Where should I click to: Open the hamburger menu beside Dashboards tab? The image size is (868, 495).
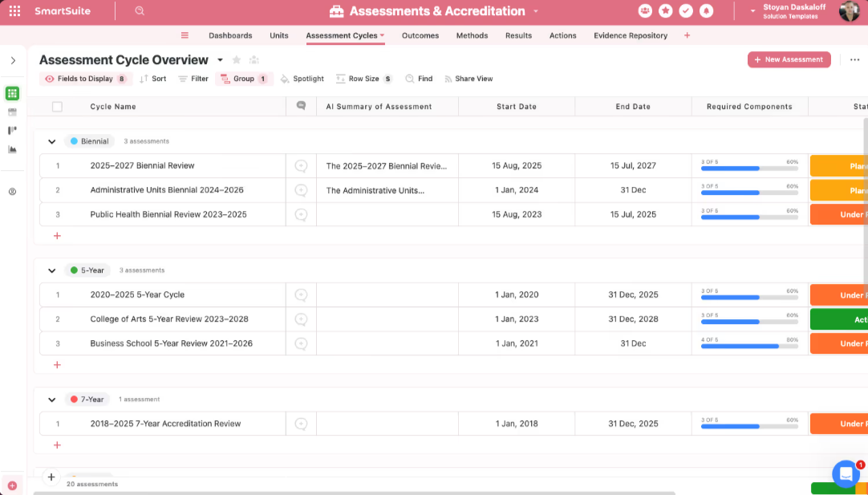185,35
